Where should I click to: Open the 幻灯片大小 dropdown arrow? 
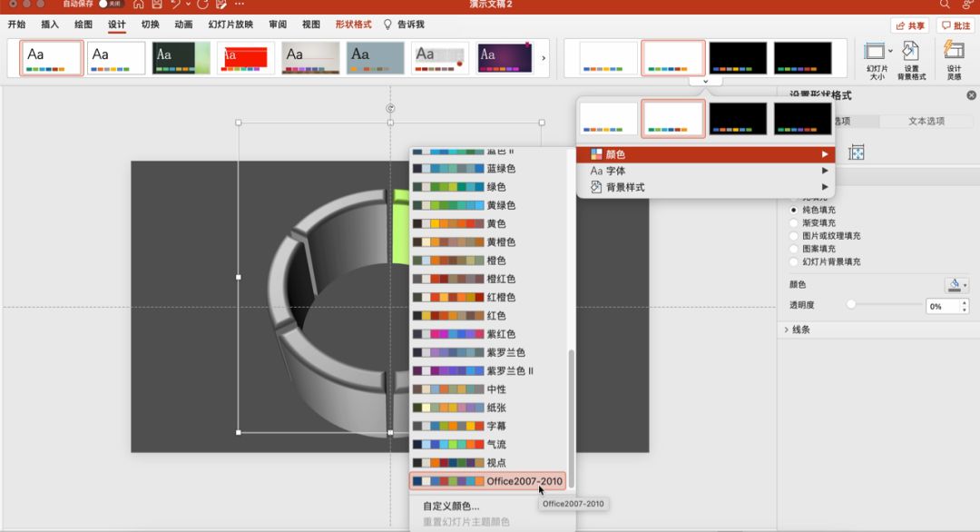click(x=891, y=51)
